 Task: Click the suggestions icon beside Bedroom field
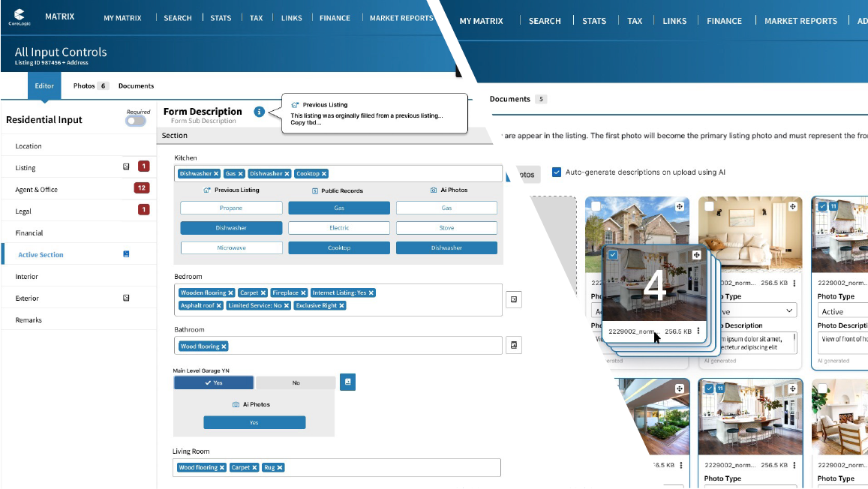tap(514, 300)
